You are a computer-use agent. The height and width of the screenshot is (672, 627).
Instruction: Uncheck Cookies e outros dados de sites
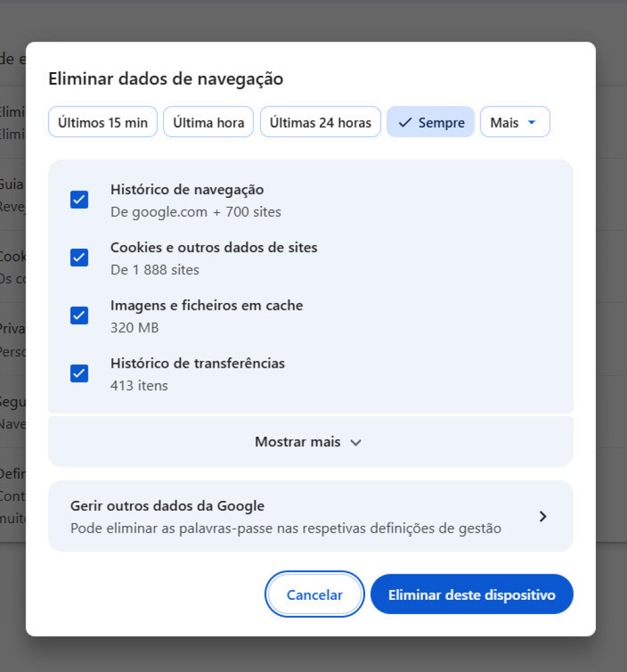(x=79, y=258)
